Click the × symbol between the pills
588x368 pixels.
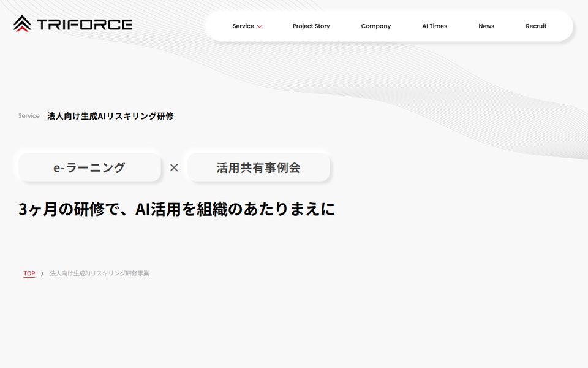174,167
